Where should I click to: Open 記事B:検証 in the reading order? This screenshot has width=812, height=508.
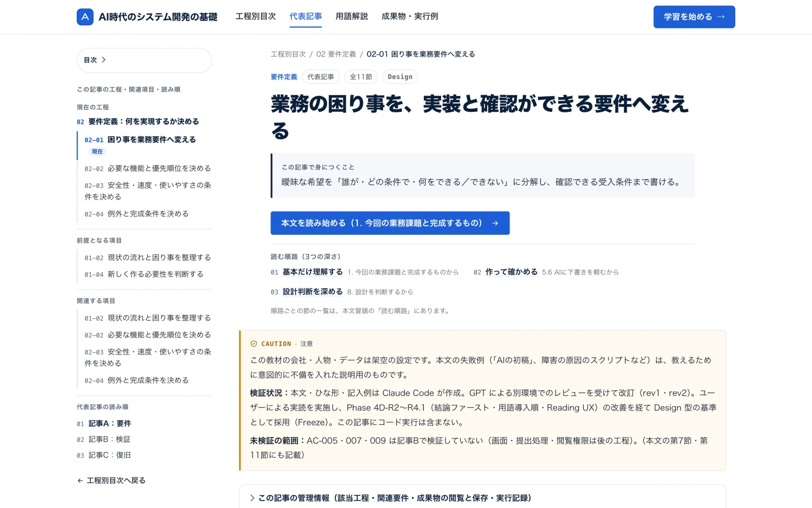click(104, 439)
